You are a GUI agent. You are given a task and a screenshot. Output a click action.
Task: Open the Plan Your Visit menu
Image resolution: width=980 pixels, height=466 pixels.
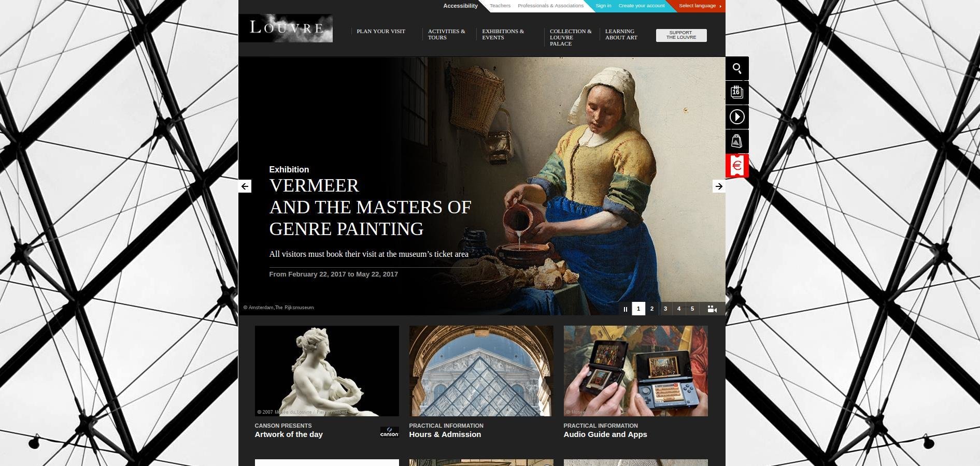coord(381,31)
